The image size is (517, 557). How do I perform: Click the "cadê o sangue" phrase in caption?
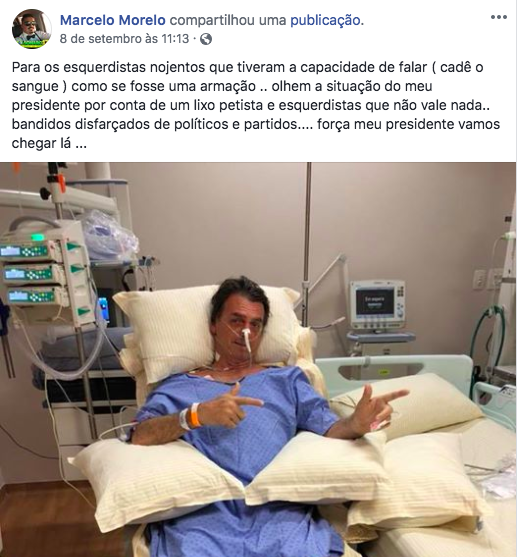point(248,77)
